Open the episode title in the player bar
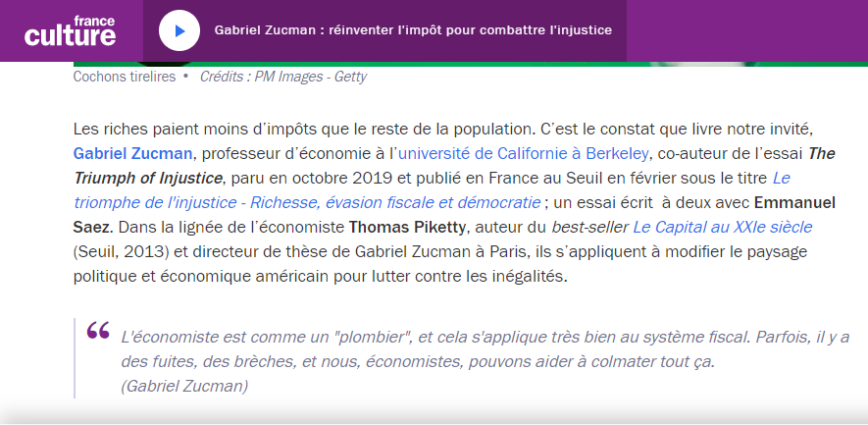The height and width of the screenshot is (425, 868). point(413,29)
